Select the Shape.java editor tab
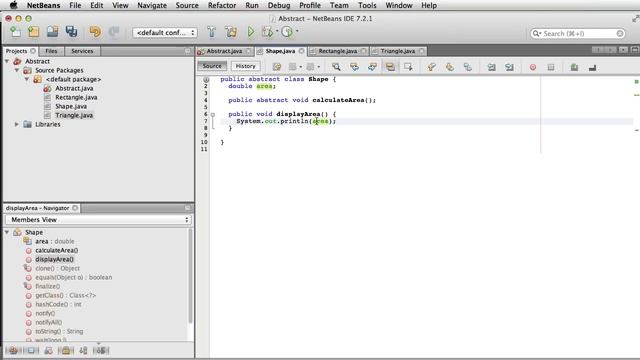 point(280,51)
